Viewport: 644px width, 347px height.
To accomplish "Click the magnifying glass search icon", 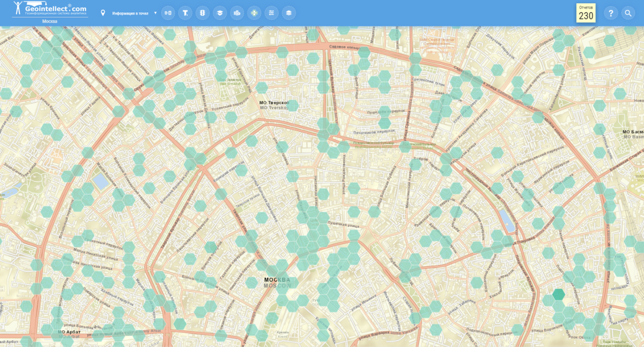I will pyautogui.click(x=628, y=13).
